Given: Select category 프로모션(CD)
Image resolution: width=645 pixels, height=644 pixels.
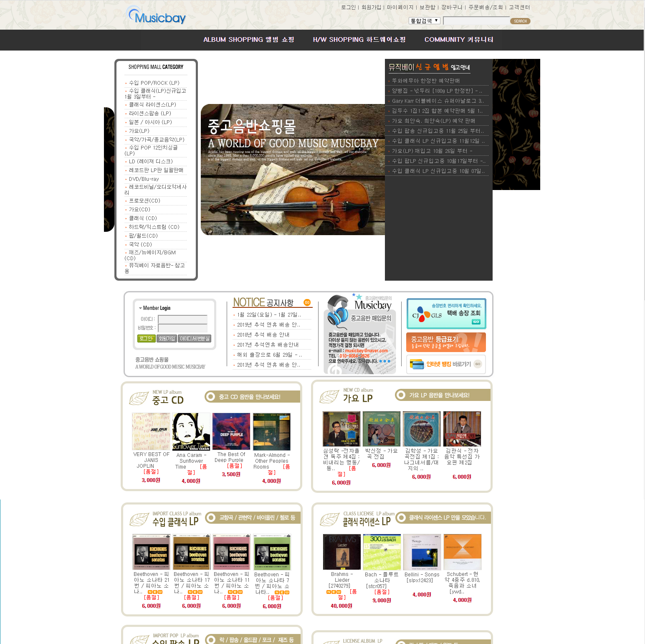Looking at the screenshot, I should click(144, 200).
